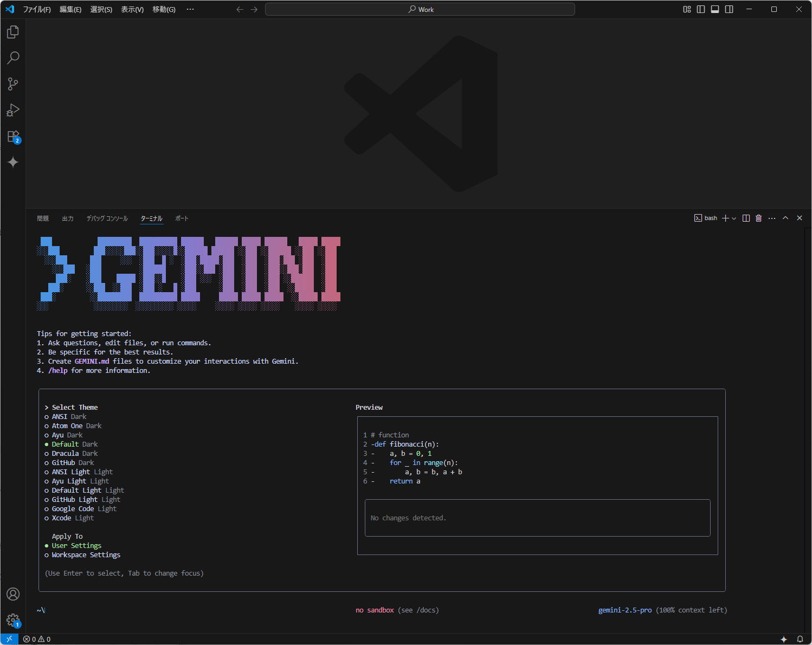The image size is (812, 645).
Task: Select the ANSI Light theme option
Action: point(79,472)
